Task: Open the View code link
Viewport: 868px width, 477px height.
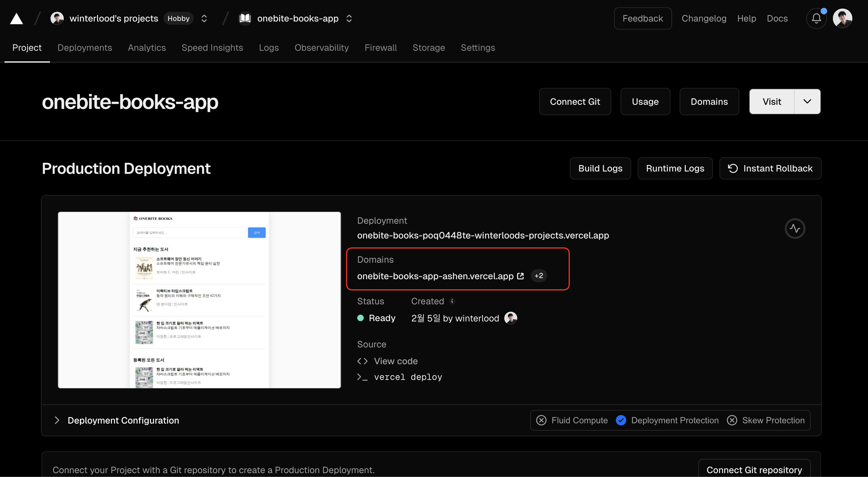Action: 396,361
